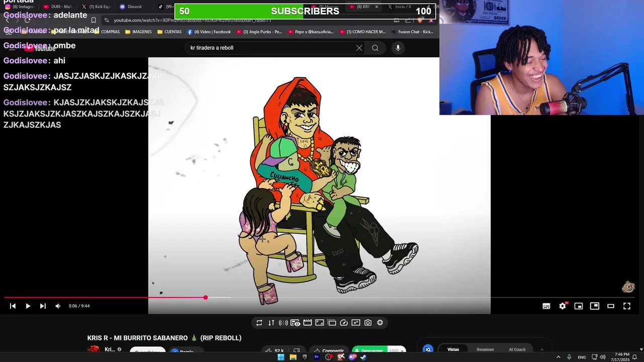This screenshot has width=644, height=362.
Task: Click the red progress bar scrubber handle
Action: (x=205, y=298)
